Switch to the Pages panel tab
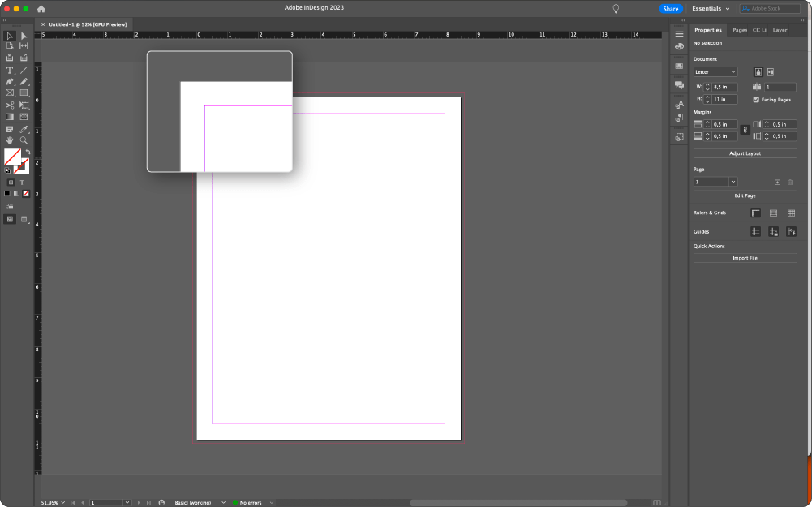This screenshot has width=812, height=507. [739, 29]
